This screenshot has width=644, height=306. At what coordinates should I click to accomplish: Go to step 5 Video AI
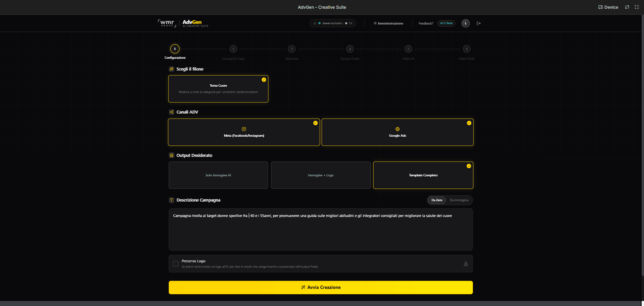[408, 49]
